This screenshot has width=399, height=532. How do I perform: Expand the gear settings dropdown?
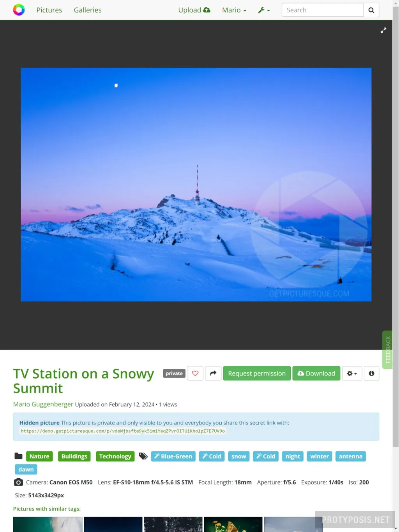[x=352, y=373]
